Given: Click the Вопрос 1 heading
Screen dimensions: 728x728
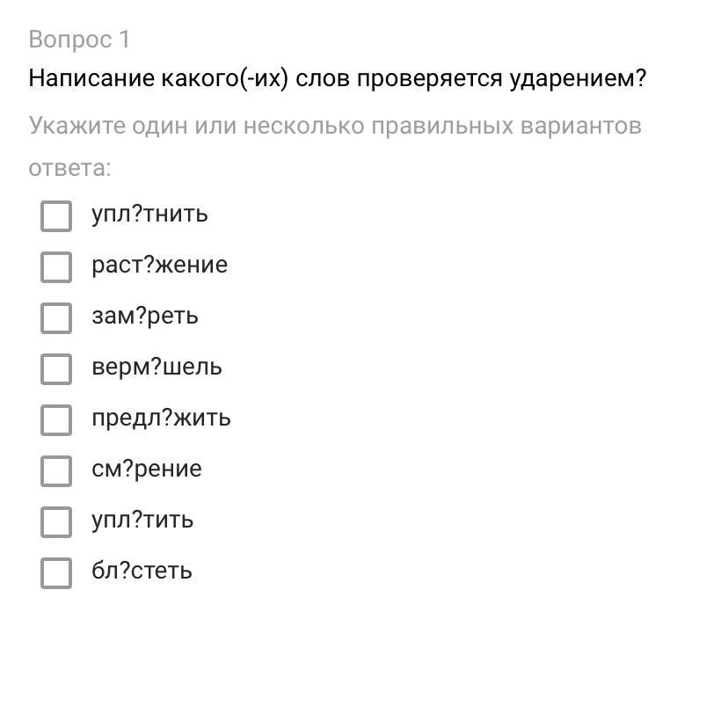Looking at the screenshot, I should [x=79, y=40].
